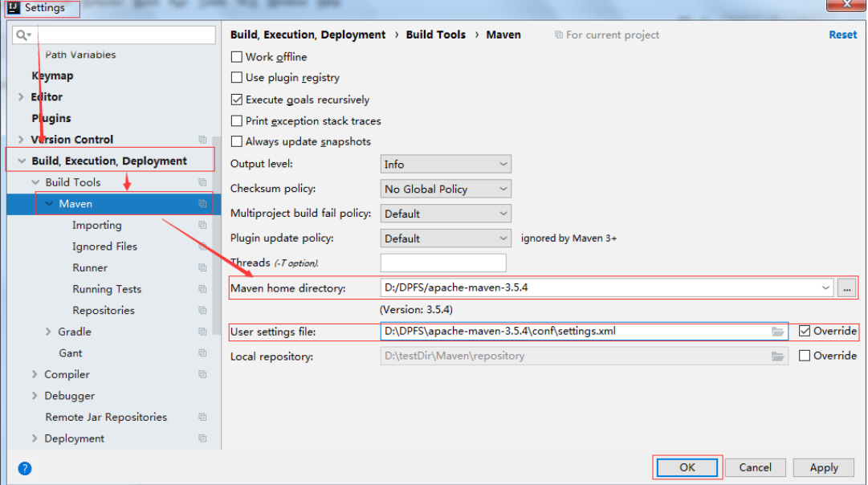Open Runner settings under Maven

click(90, 268)
